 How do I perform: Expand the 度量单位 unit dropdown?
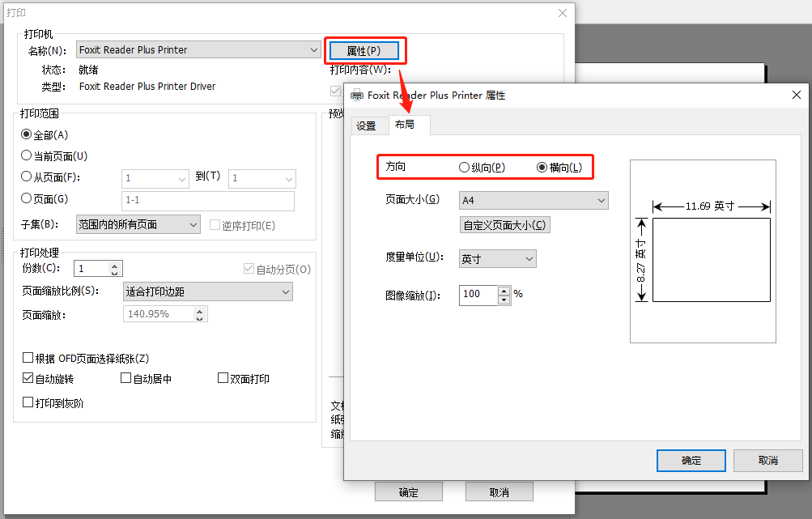(497, 258)
